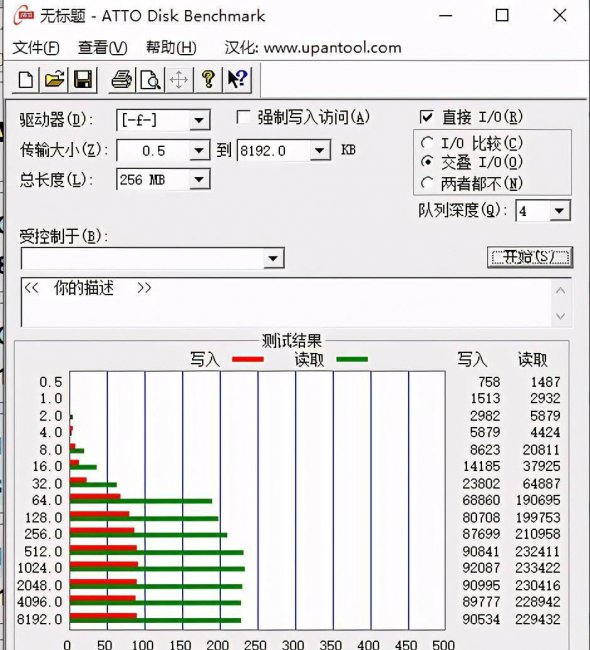The width and height of the screenshot is (590, 650).
Task: Activate the context help arrow icon
Action: point(237,79)
